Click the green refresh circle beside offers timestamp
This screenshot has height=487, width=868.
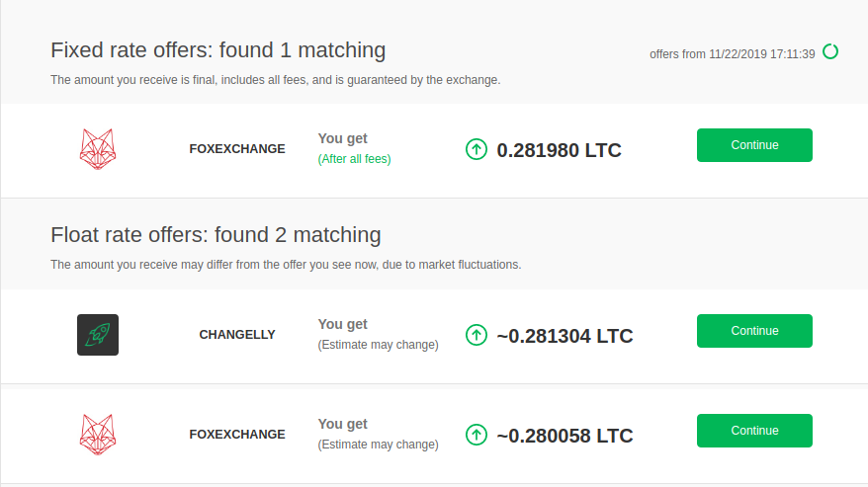(830, 51)
